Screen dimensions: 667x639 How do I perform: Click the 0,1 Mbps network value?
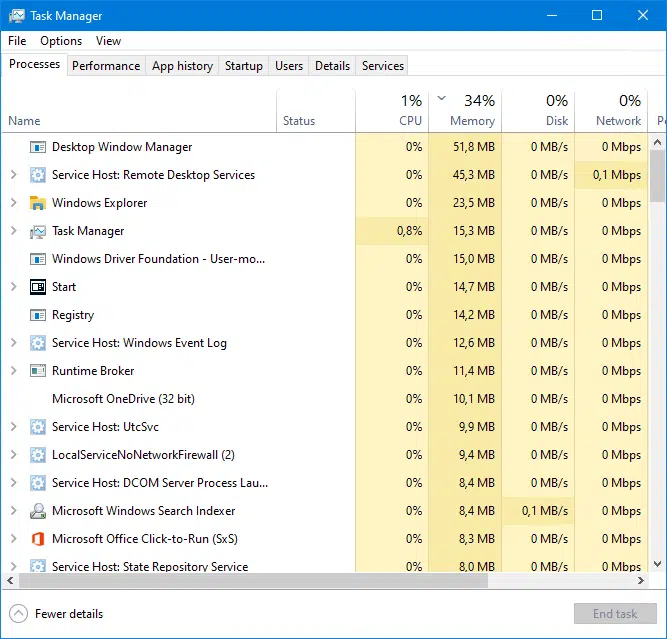point(617,175)
